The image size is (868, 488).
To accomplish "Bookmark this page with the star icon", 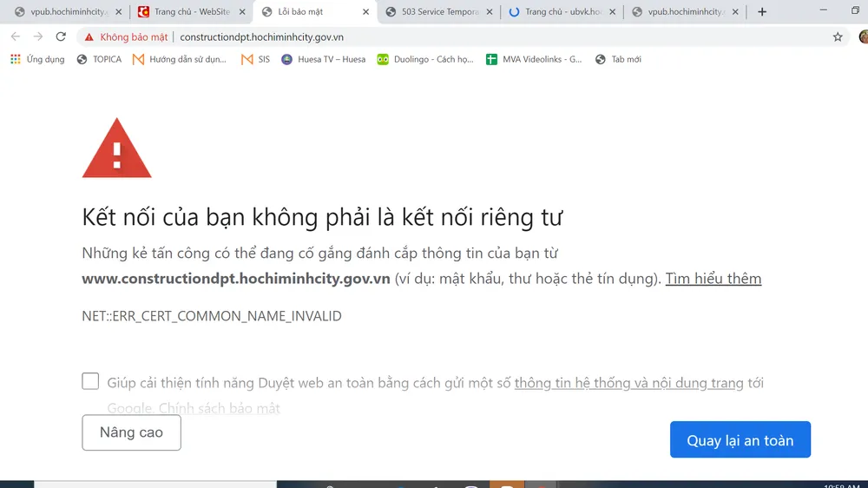I will pos(838,37).
